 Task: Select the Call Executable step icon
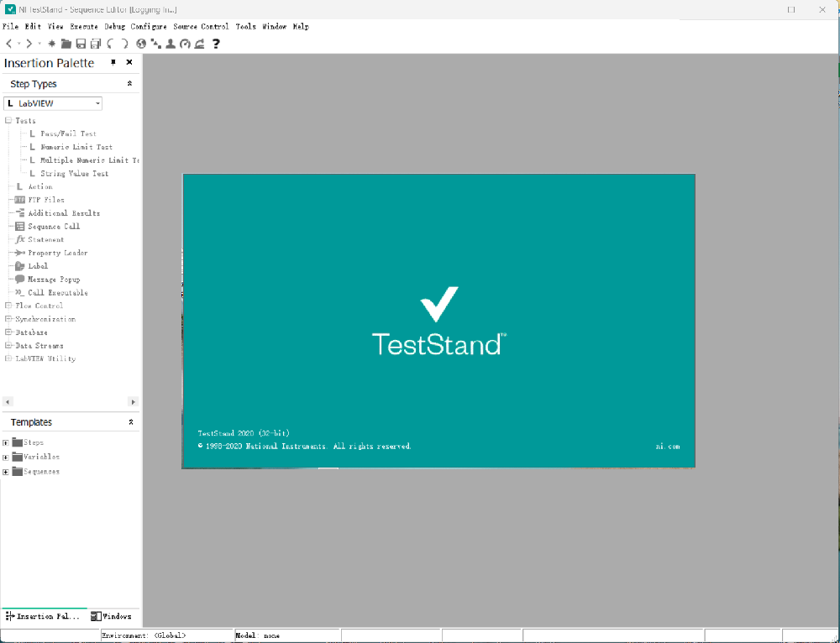pos(20,292)
